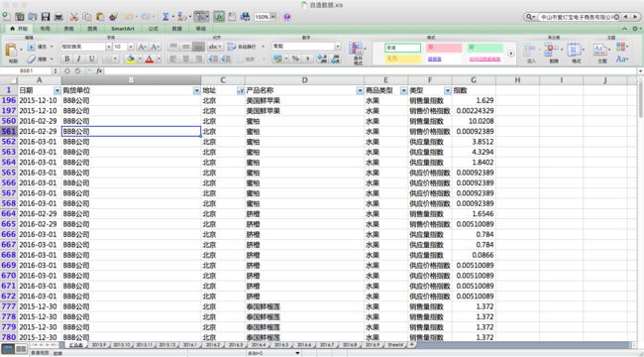Open the number format dropdown
The width and height of the screenshot is (644, 357).
click(338, 47)
